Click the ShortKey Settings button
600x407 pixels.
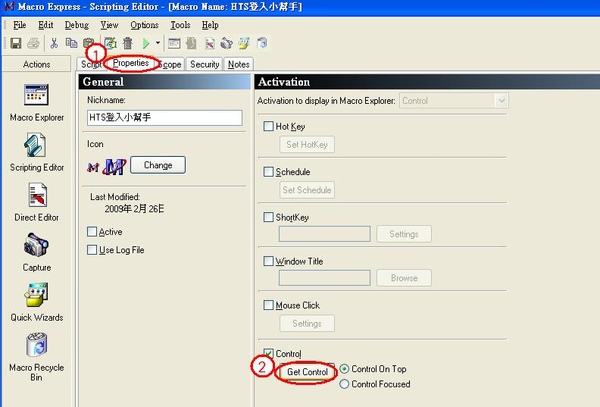pyautogui.click(x=404, y=234)
